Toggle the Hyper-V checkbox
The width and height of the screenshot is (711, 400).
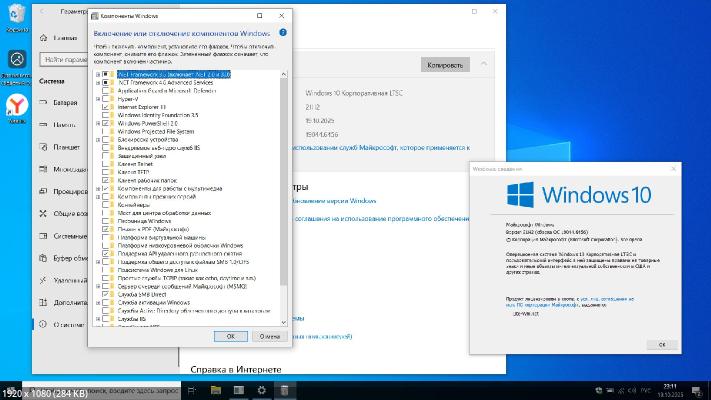(x=106, y=98)
